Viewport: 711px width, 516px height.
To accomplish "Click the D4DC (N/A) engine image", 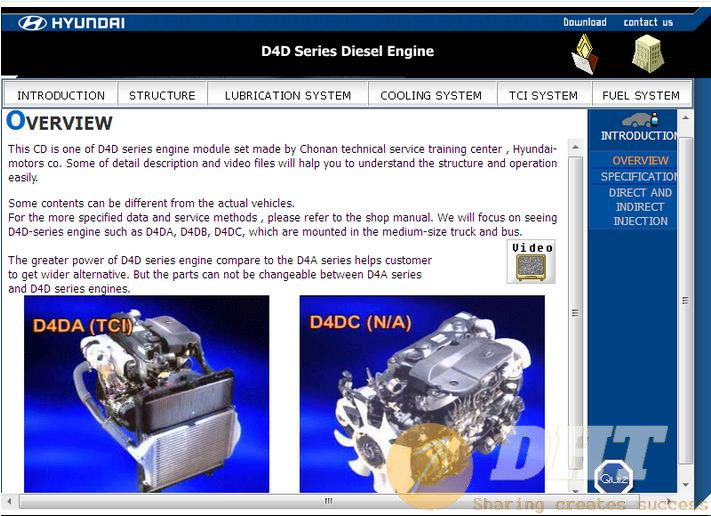I will click(x=422, y=394).
